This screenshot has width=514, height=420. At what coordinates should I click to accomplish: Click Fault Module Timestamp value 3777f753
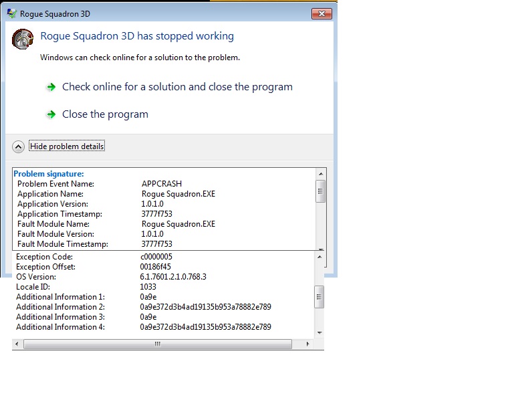tap(156, 244)
